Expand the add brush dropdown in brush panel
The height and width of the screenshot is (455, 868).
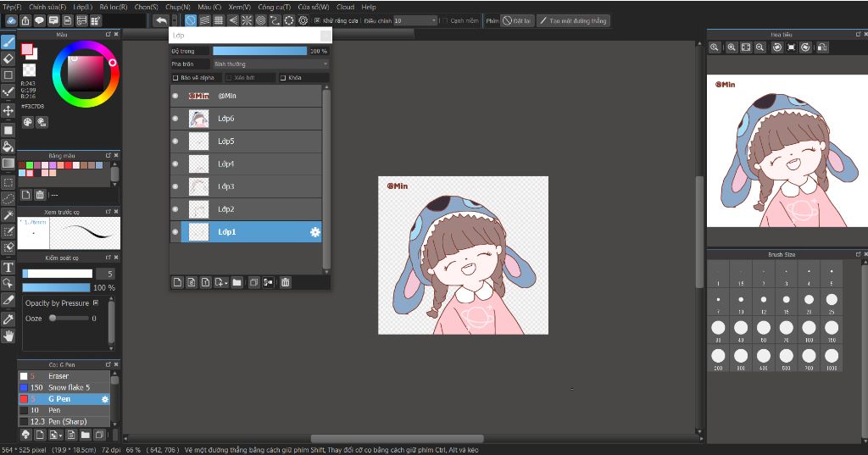click(x=61, y=435)
